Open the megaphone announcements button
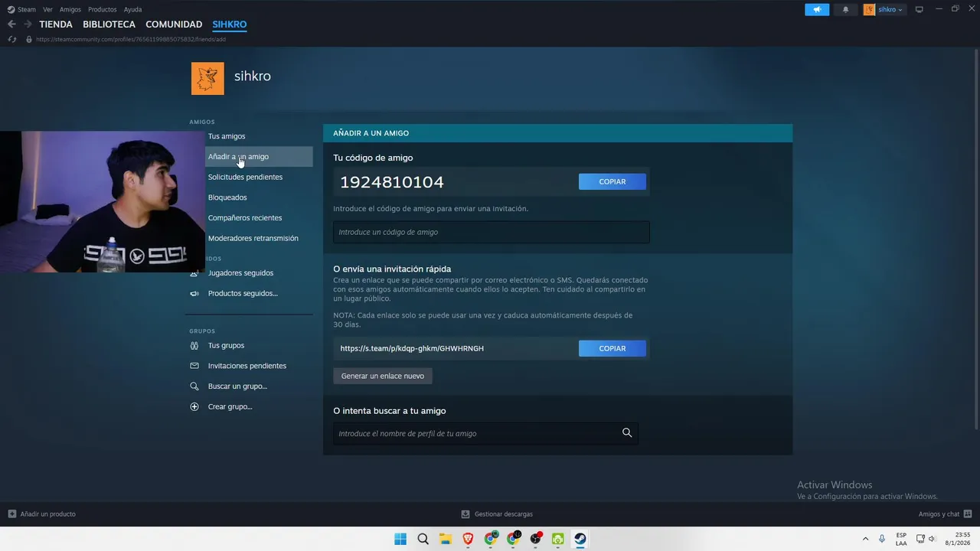Screen dimensions: 980x551 tap(817, 9)
